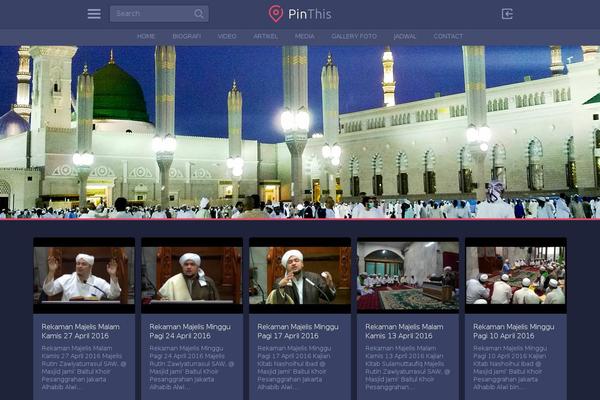Open the CONTACT menu item

(448, 36)
